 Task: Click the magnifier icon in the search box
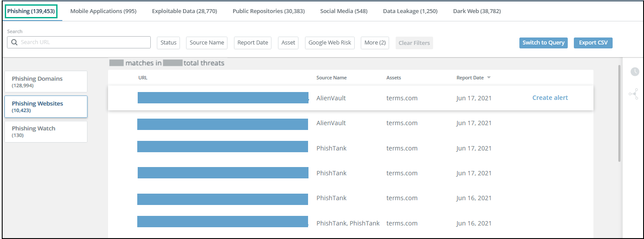tap(14, 42)
